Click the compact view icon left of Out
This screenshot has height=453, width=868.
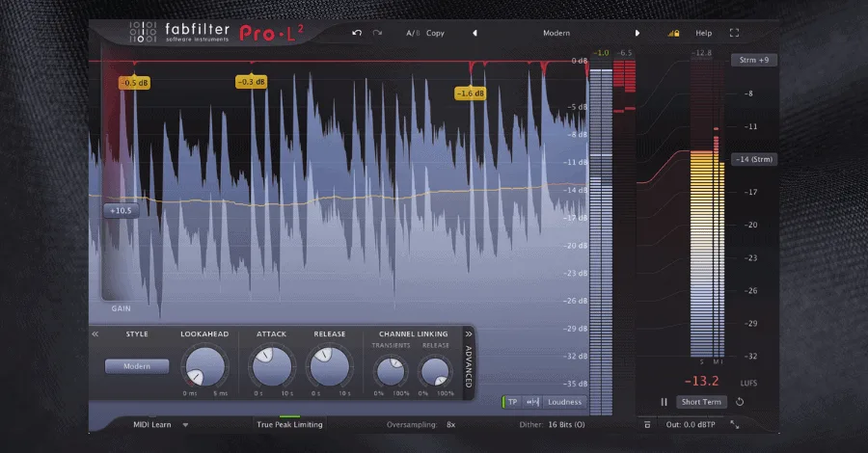[x=647, y=425]
